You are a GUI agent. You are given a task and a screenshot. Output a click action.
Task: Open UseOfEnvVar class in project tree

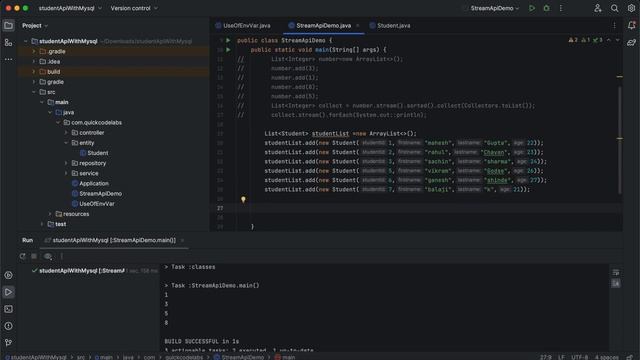[x=93, y=204]
